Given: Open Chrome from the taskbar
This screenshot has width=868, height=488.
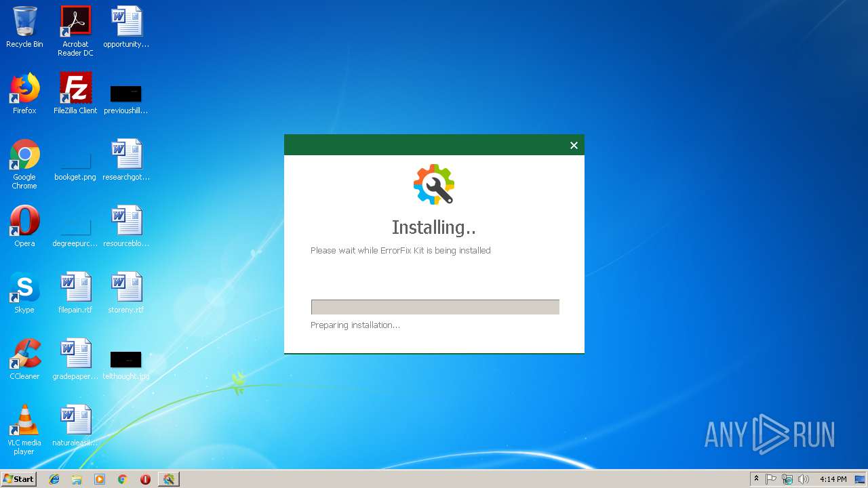Looking at the screenshot, I should pyautogui.click(x=123, y=479).
